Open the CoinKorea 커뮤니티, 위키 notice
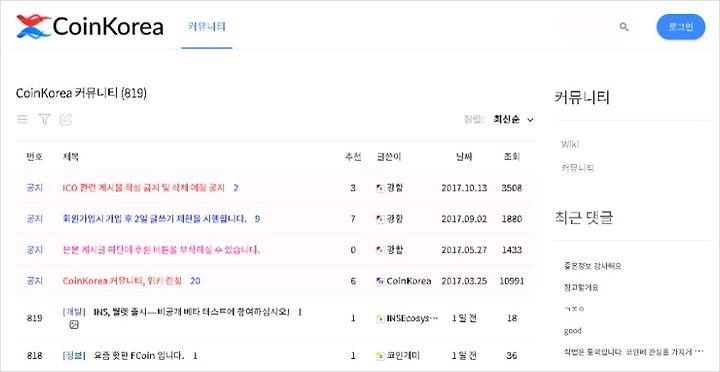 click(122, 281)
